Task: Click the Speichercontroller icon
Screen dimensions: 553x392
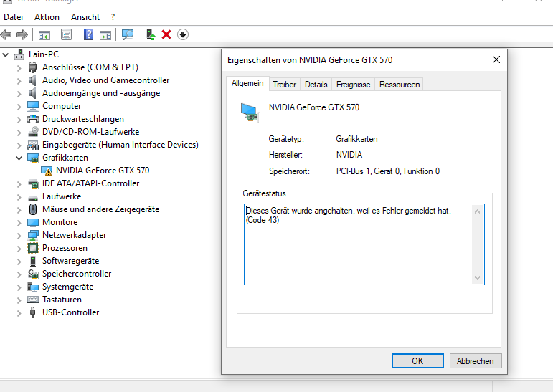Action: tap(33, 274)
